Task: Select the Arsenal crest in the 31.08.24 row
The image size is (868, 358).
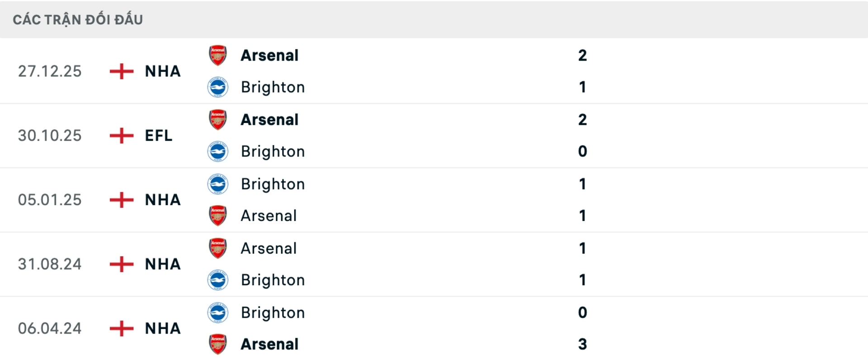Action: pyautogui.click(x=217, y=248)
